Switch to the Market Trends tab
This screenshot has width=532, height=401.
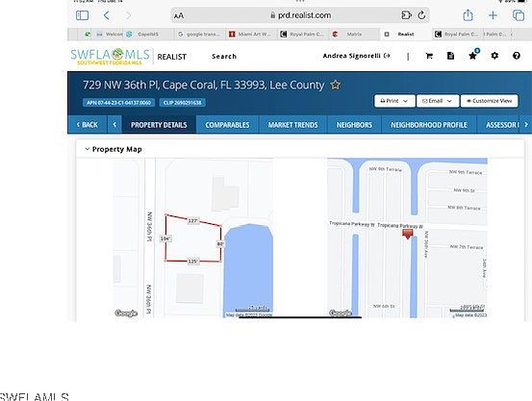(x=292, y=125)
